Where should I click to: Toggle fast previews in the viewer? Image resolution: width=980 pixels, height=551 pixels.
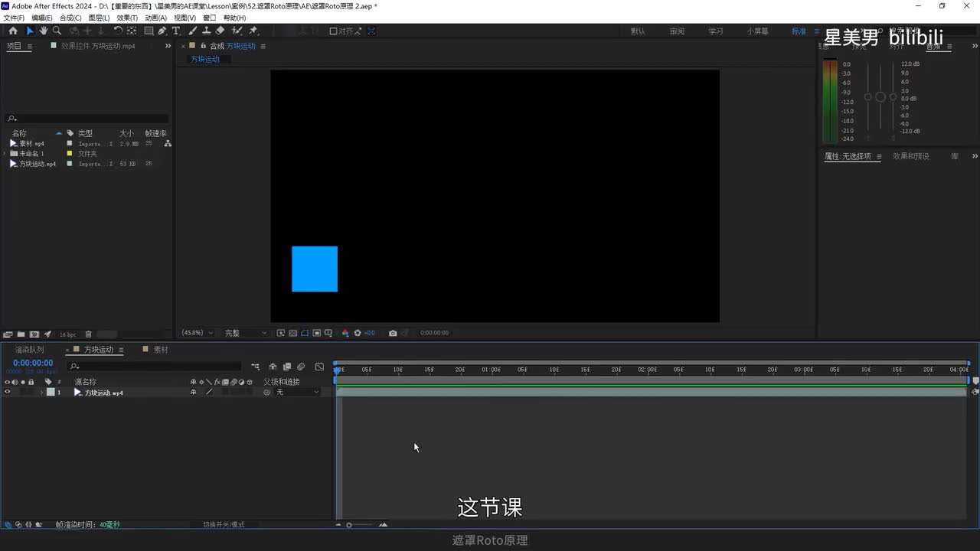click(281, 333)
